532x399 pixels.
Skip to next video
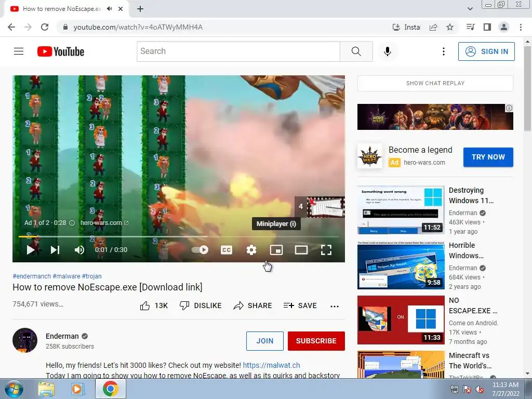tap(55, 250)
